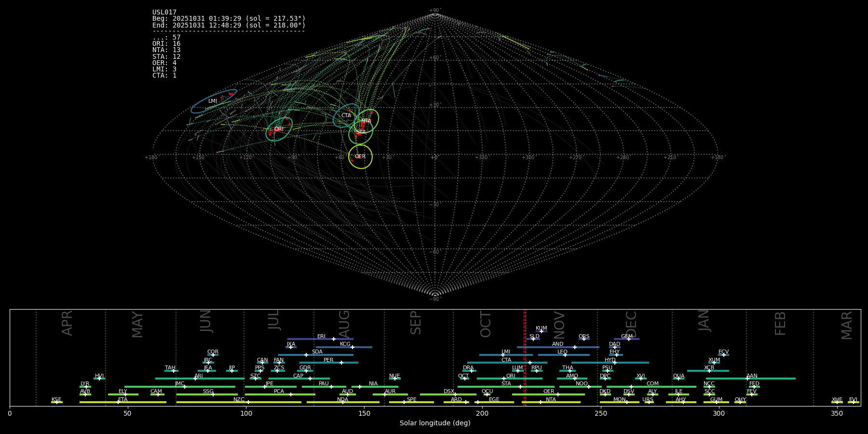Select the Beg: 20251031 01:39:29 line

point(229,19)
